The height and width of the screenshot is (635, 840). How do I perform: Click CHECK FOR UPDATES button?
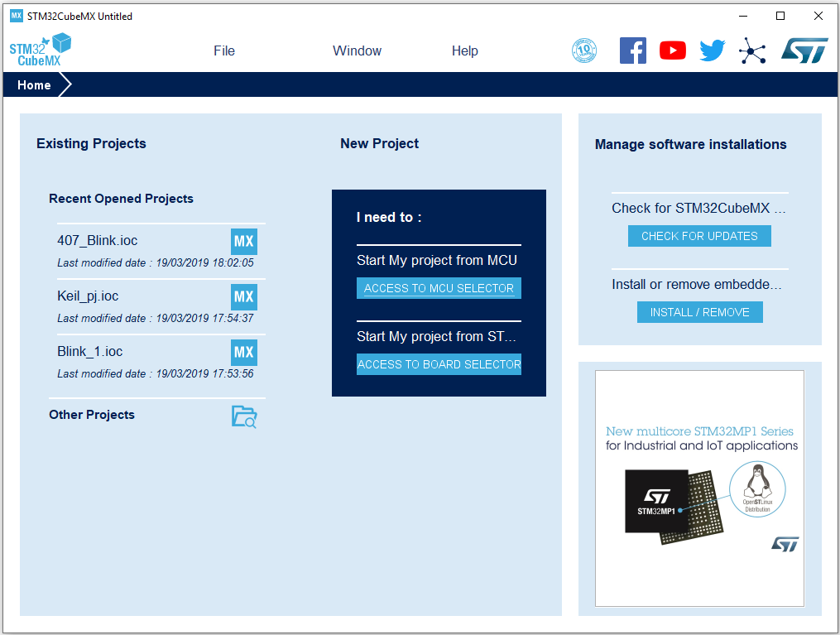(699, 236)
